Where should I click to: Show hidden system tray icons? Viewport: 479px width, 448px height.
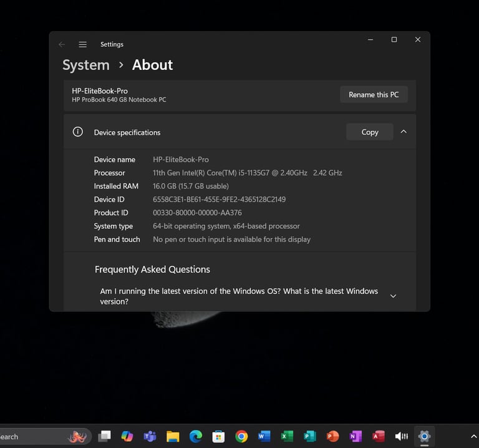pos(473,436)
